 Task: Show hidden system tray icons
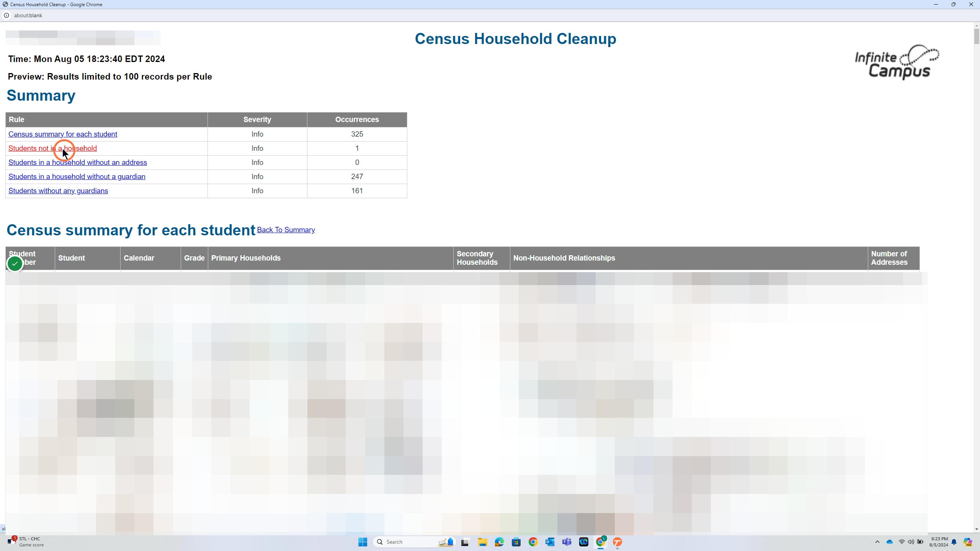coord(877,542)
